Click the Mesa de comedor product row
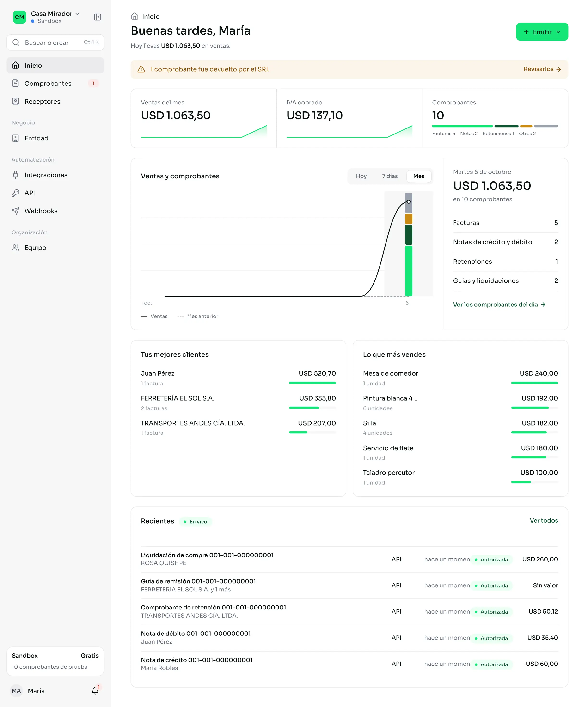588x707 pixels. [460, 378]
